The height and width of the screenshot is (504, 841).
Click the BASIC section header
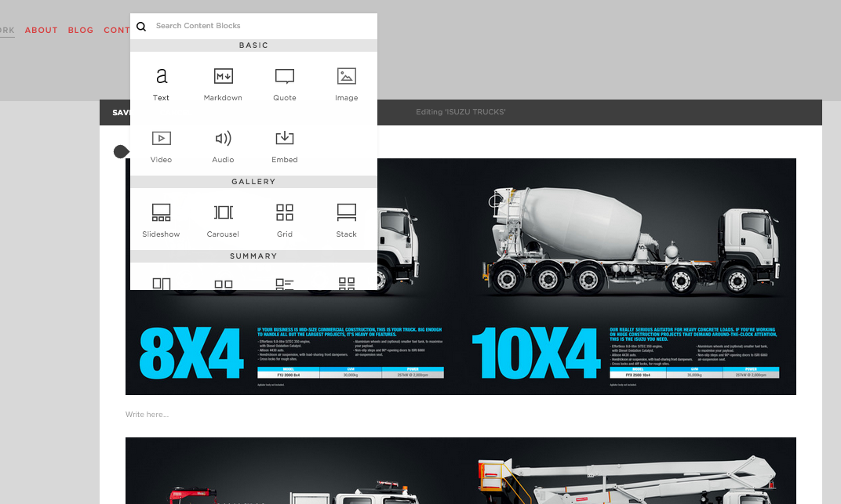tap(253, 45)
